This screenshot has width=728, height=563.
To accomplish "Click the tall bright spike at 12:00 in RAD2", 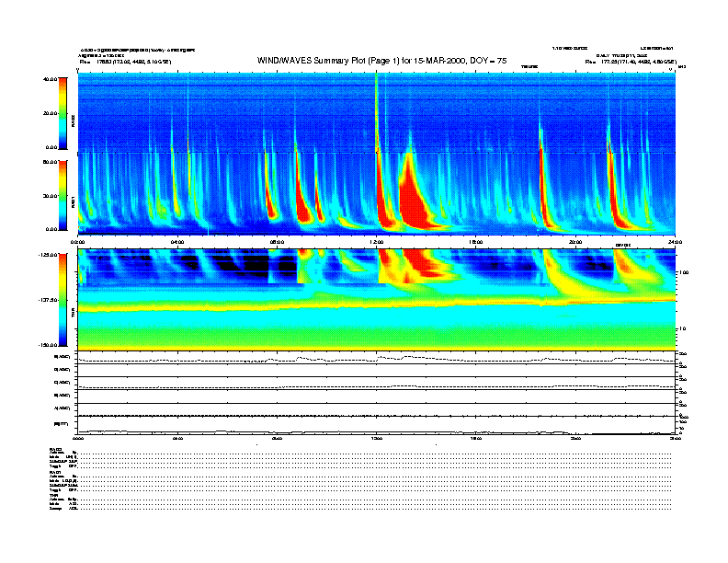I will tap(377, 110).
